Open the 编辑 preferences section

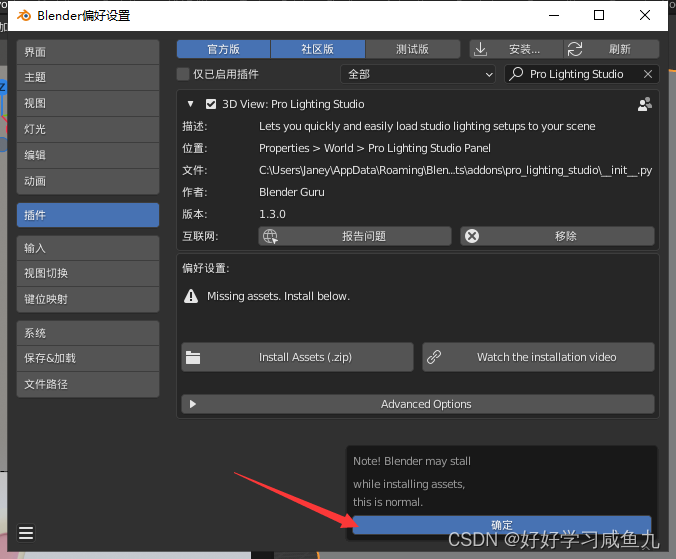pyautogui.click(x=88, y=155)
